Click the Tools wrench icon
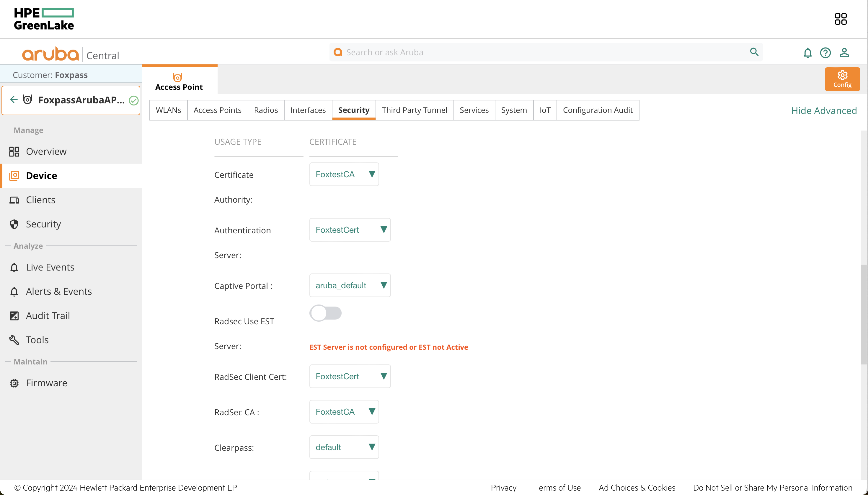Screen dimensions: 868x495 point(15,340)
